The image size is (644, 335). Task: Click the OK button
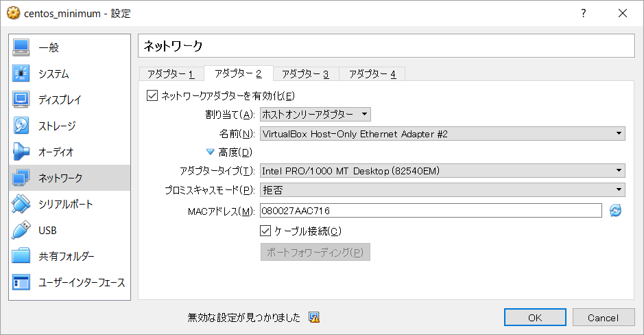[x=535, y=317]
